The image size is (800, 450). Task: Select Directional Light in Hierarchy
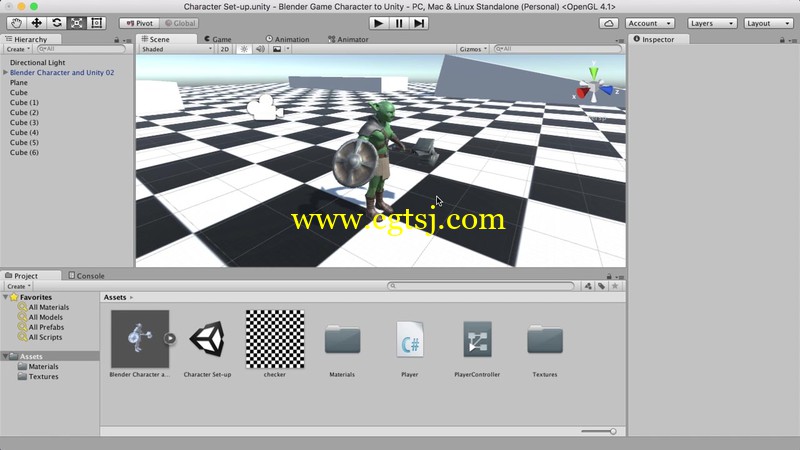point(37,62)
